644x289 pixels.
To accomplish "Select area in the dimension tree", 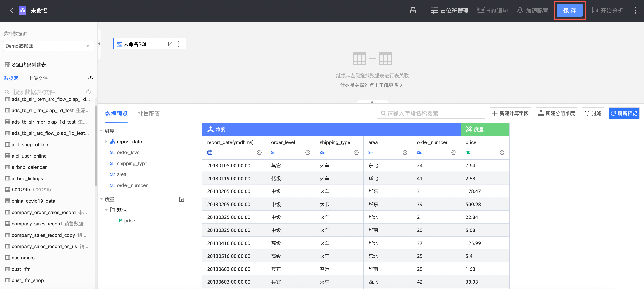I will pos(121,174).
